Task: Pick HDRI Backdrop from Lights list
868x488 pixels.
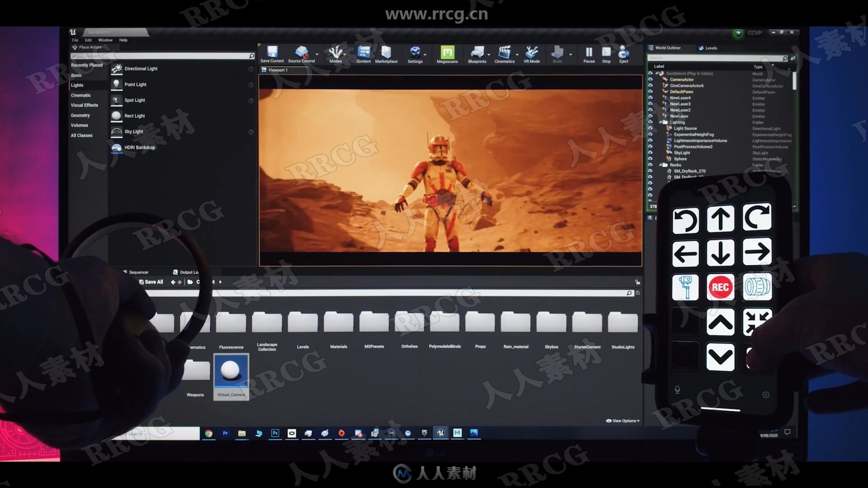Action: pyautogui.click(x=181, y=147)
